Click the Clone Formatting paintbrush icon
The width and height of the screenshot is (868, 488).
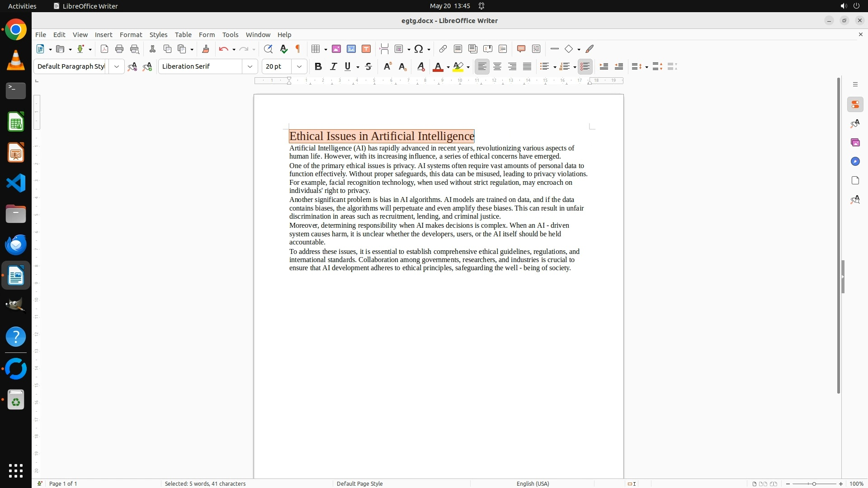coord(206,49)
